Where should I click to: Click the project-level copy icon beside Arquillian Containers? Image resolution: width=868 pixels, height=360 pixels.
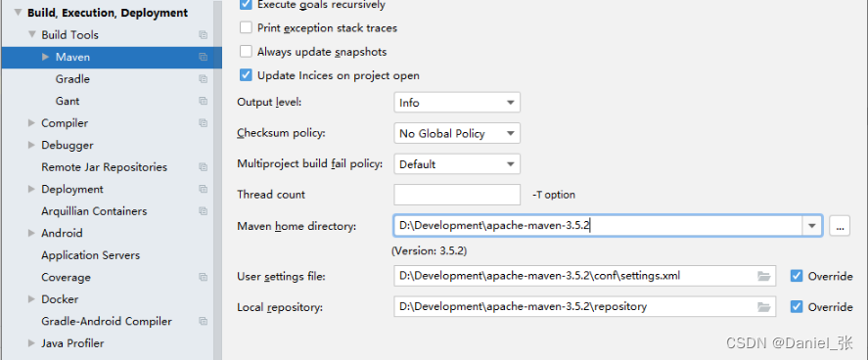[x=204, y=211]
